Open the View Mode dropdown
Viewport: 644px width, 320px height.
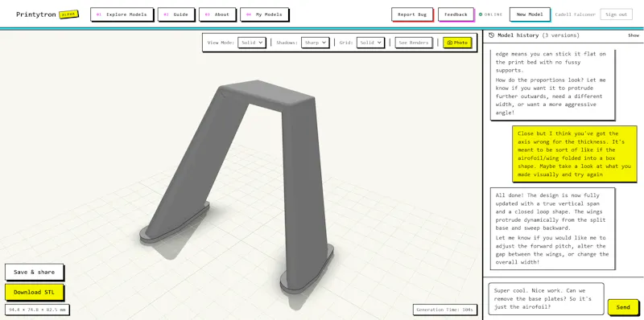point(252,43)
